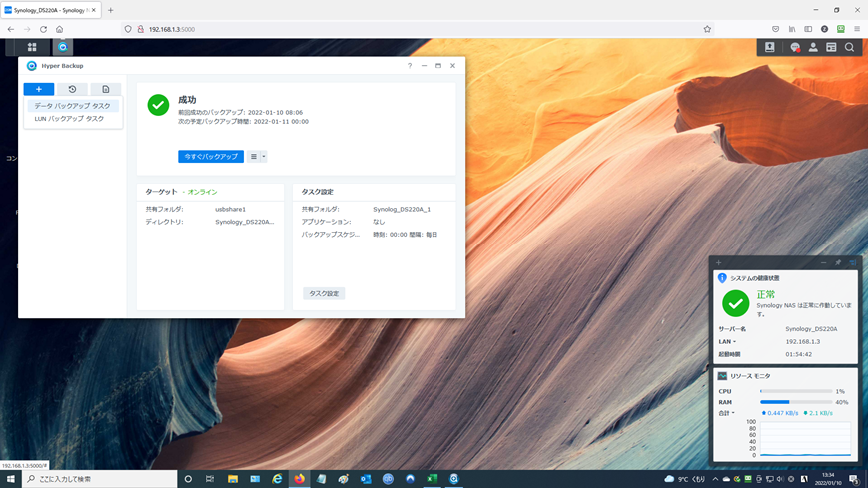
Task: Dock the widget panel to side
Action: click(852, 262)
